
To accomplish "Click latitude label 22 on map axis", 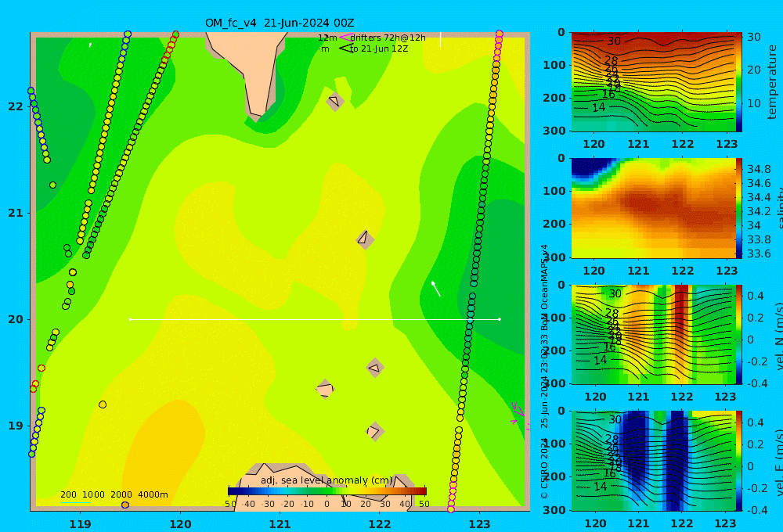I will pyautogui.click(x=16, y=106).
